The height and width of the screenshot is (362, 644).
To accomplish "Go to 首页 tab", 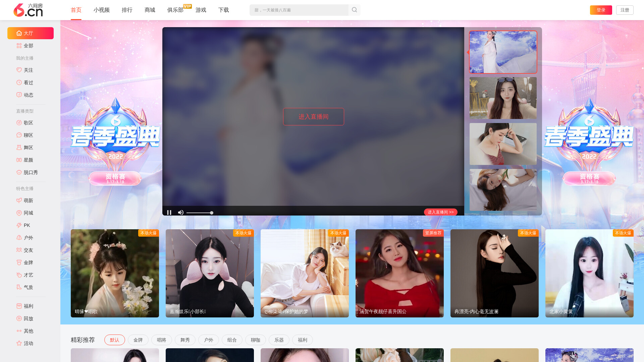I will click(x=76, y=10).
